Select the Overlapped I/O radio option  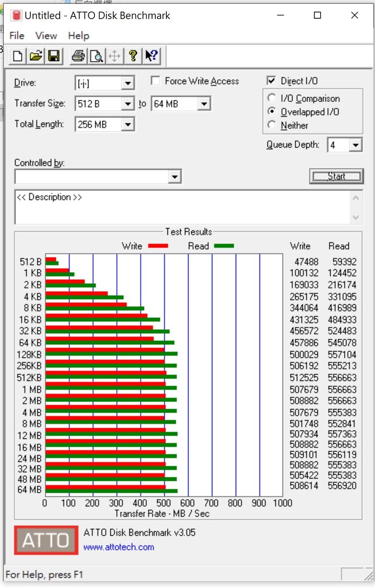272,112
